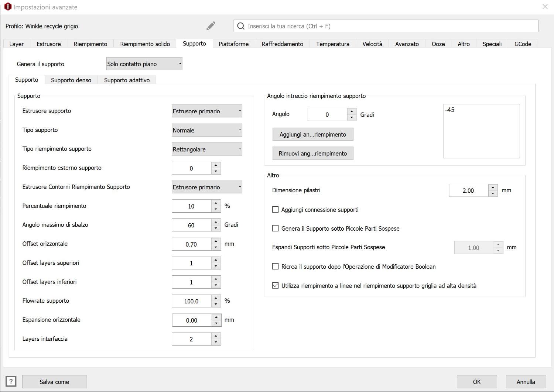Viewport: 554px width, 392px height.
Task: Open the Supporto denso sub-tab
Action: (71, 80)
